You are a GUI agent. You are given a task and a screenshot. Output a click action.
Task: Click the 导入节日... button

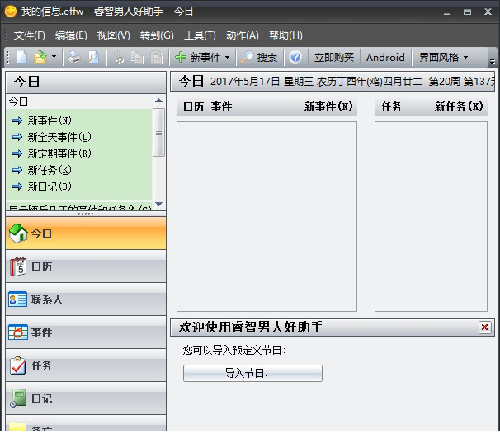252,373
